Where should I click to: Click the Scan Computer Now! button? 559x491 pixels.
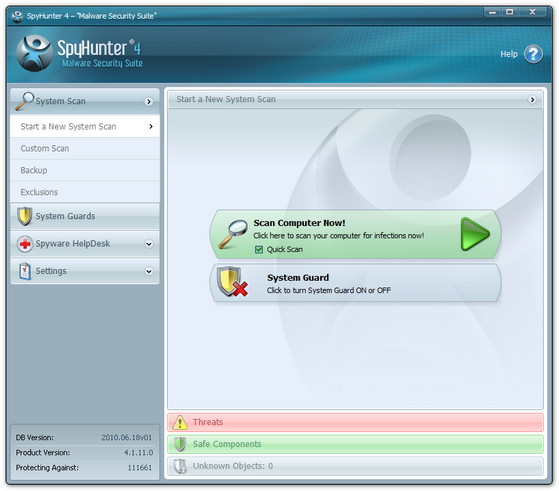(355, 234)
